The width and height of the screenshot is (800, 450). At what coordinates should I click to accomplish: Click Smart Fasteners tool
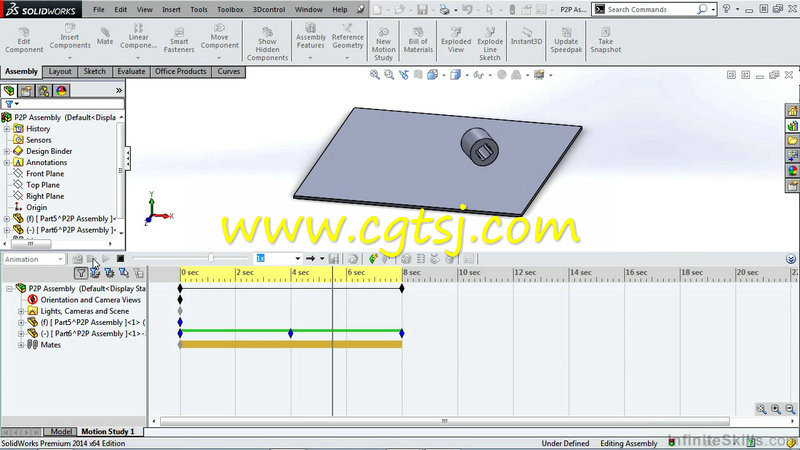[x=179, y=40]
